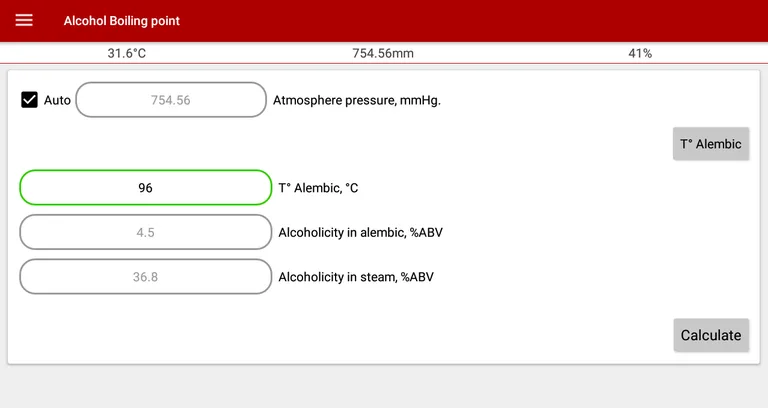Screen dimensions: 768x408
Task: Click 'Alcoholicity in steam, %ABV' label
Action: (356, 277)
